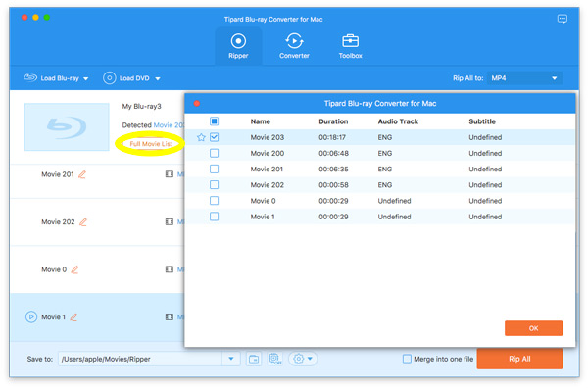
Task: Click the film icon in the Movie 201 row
Action: (x=170, y=174)
